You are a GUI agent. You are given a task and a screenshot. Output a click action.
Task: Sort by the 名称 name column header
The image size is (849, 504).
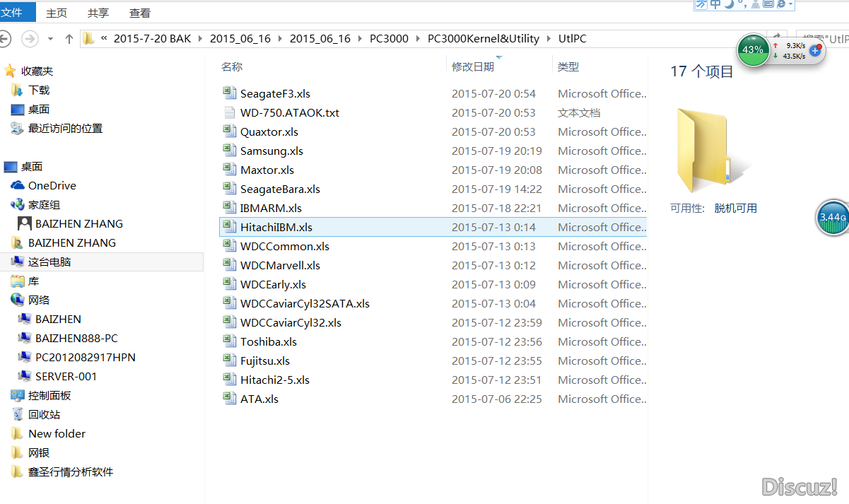pos(232,66)
